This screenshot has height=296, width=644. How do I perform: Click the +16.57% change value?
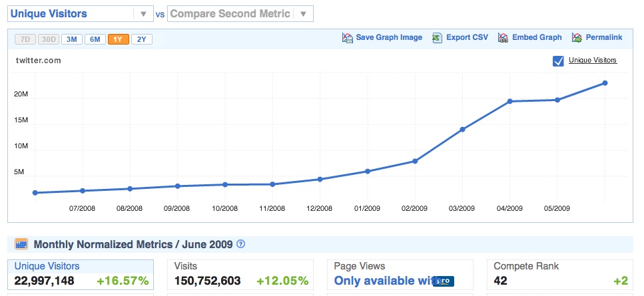tap(123, 281)
